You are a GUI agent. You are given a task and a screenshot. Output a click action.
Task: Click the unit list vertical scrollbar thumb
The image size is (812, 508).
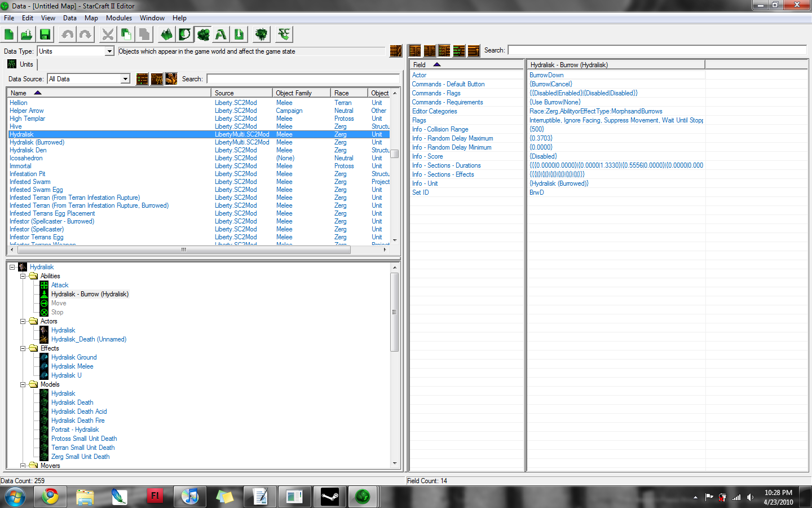pos(395,154)
